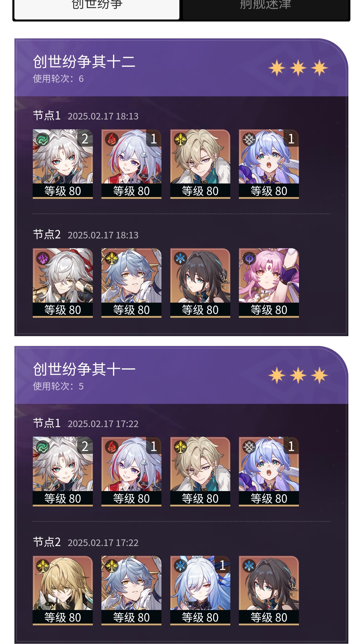Select the long blonde-haired character in 其十一 节点2
The width and height of the screenshot is (363, 644).
pyautogui.click(x=63, y=590)
